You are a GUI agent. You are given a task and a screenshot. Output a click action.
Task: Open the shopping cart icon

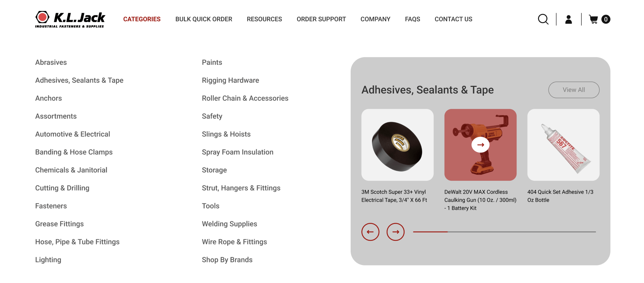point(593,19)
